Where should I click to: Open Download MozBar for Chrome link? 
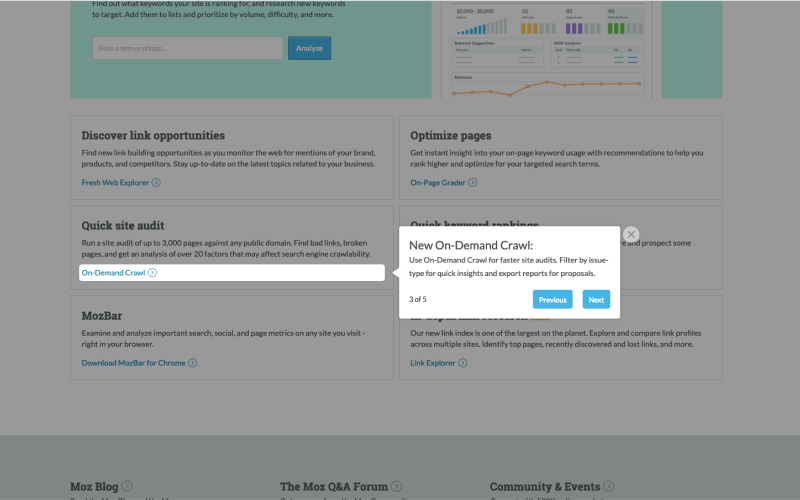point(133,363)
